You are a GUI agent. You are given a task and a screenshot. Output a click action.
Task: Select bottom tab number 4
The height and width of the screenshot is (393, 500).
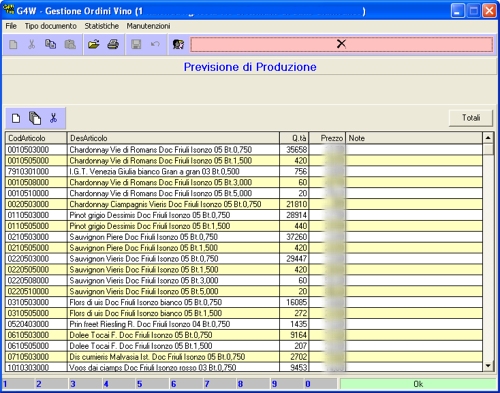click(x=119, y=384)
